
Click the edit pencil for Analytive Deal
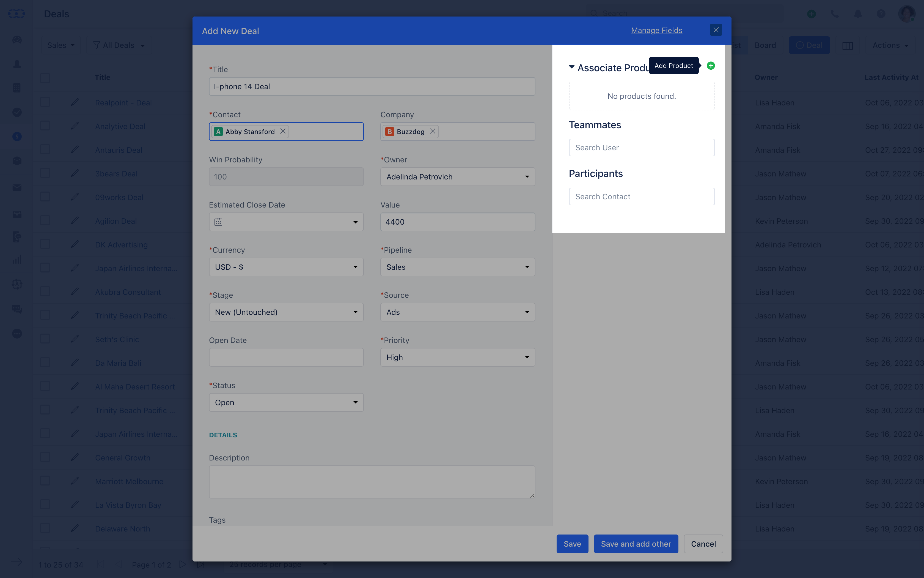pyautogui.click(x=75, y=126)
